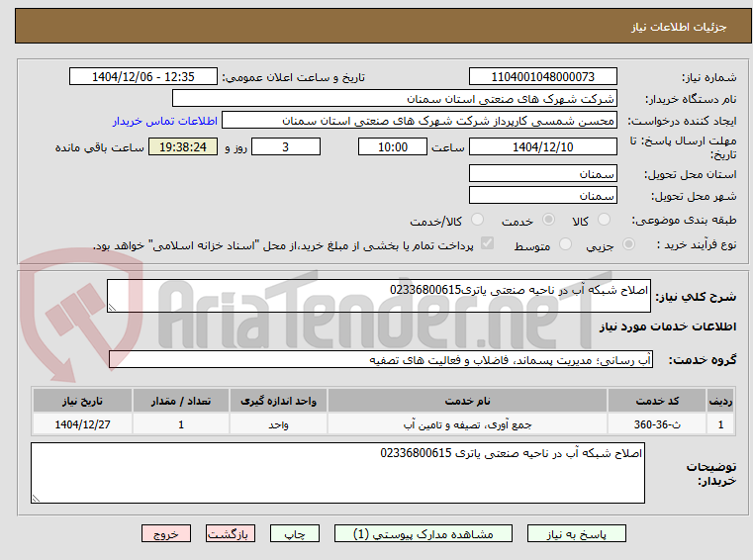Select the متوسط purchase type radio
The image size is (753, 560).
[x=565, y=244]
